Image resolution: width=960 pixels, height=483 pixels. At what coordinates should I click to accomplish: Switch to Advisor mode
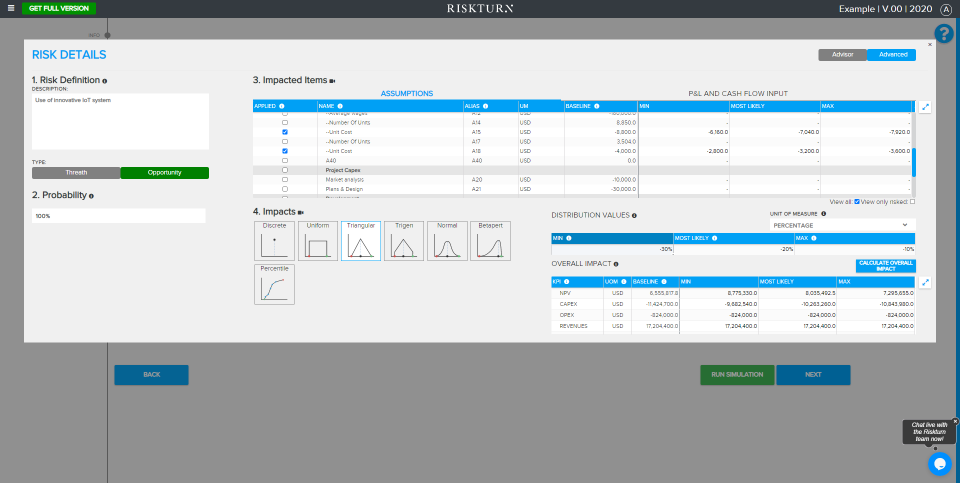click(x=842, y=54)
